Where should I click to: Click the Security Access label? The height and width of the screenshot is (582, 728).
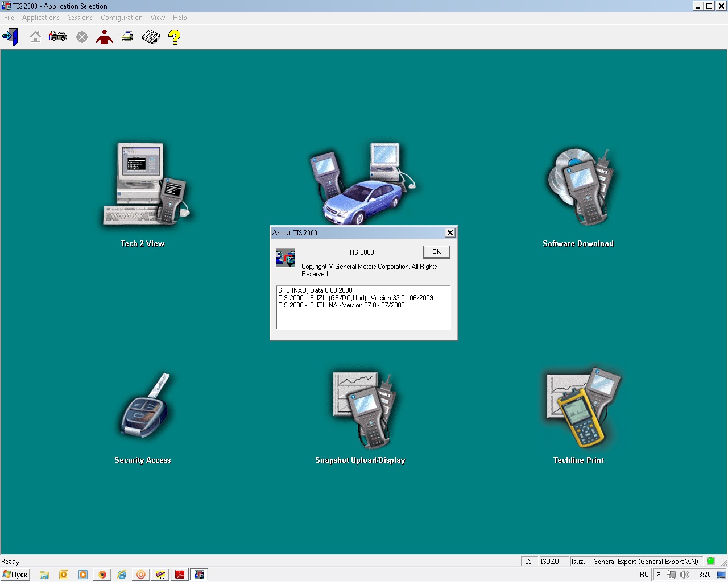coord(142,460)
